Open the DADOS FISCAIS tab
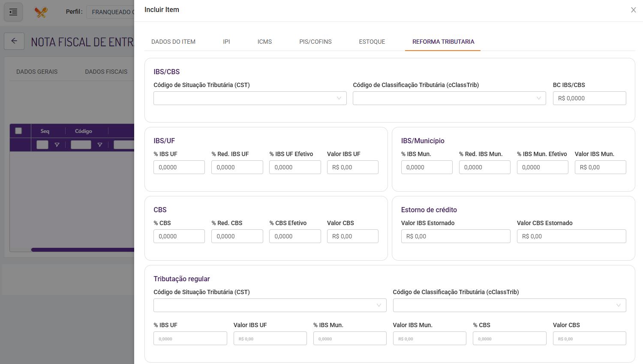 pyautogui.click(x=106, y=72)
